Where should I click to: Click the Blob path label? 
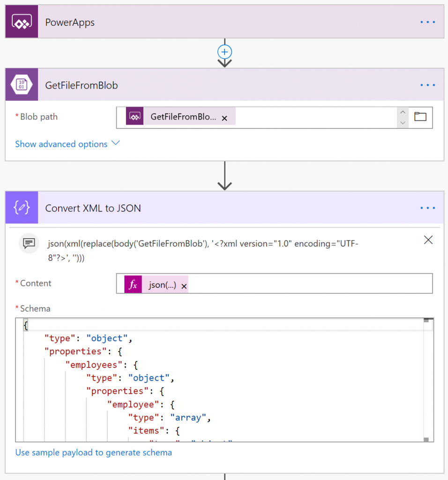click(39, 117)
